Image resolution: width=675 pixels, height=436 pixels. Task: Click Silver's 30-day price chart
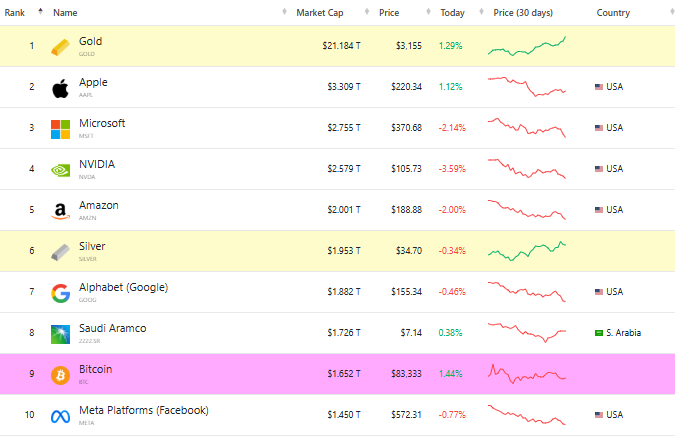(x=526, y=251)
